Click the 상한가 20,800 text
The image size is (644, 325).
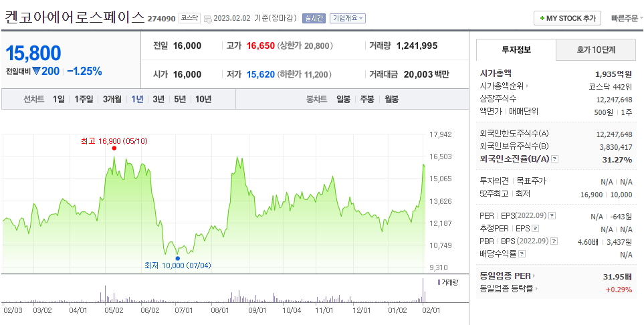pyautogui.click(x=305, y=45)
